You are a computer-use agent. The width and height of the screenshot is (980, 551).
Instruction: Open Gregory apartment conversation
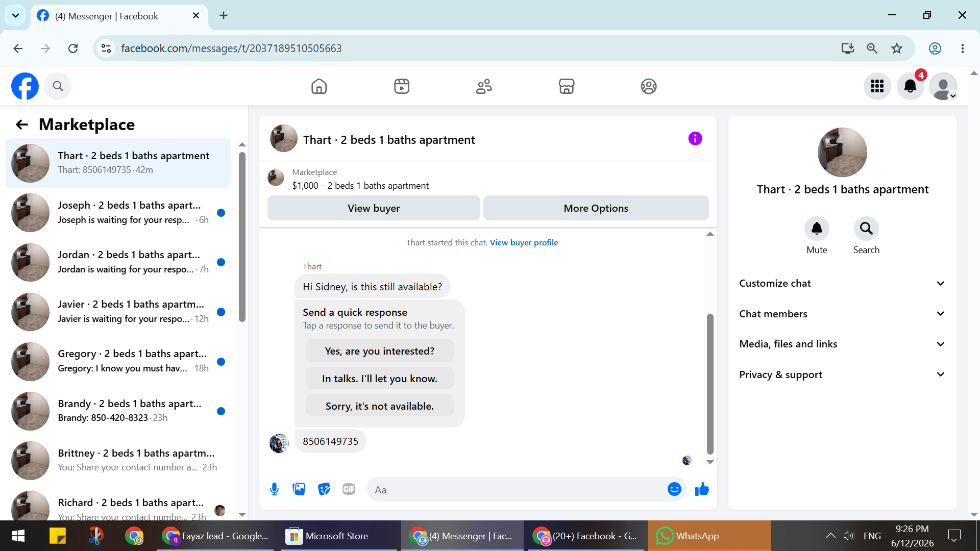[x=118, y=362]
